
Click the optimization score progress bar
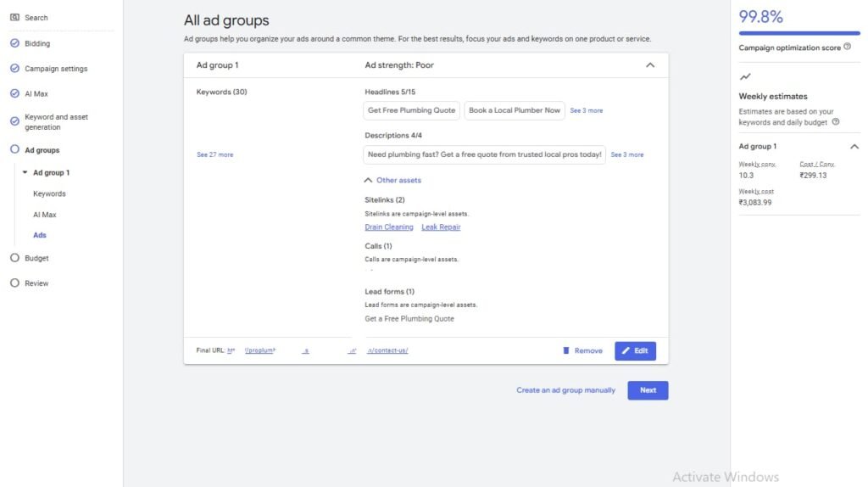(799, 33)
